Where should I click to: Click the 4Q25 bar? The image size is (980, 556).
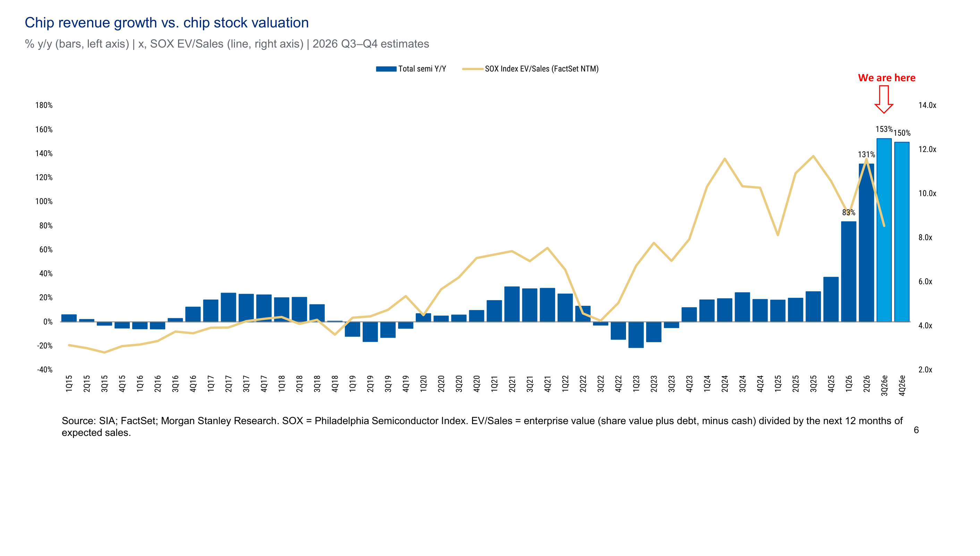(831, 300)
